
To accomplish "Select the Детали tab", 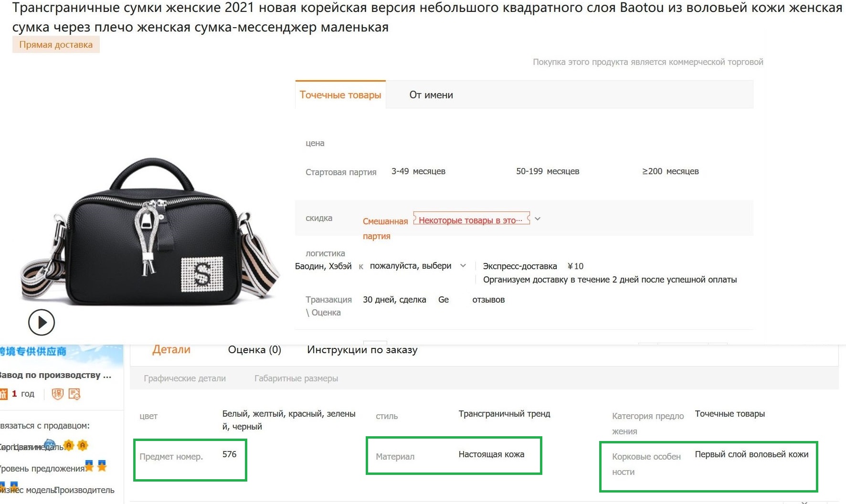I will click(x=171, y=350).
